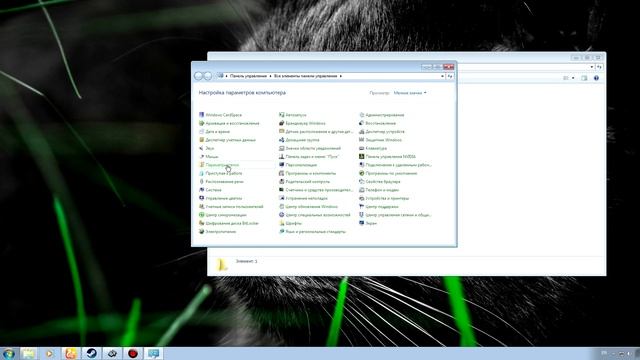
Task: Open Устройства и принтеры
Action: (x=384, y=198)
